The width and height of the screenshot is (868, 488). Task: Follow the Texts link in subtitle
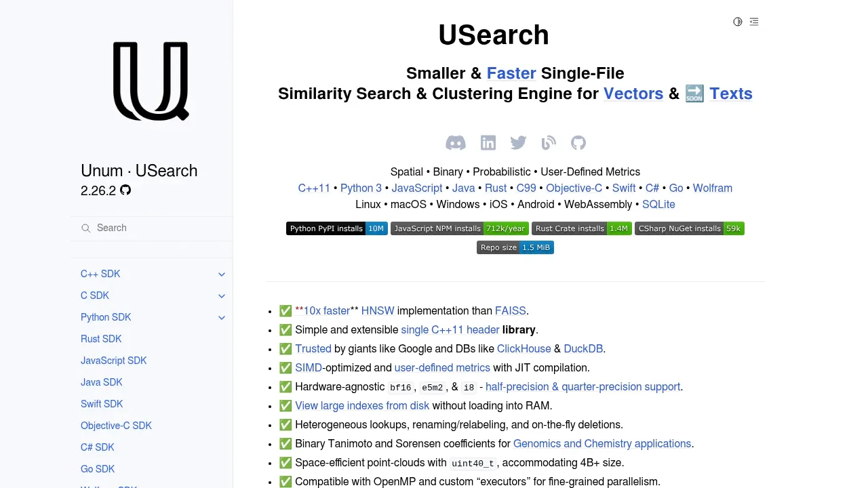click(x=731, y=94)
